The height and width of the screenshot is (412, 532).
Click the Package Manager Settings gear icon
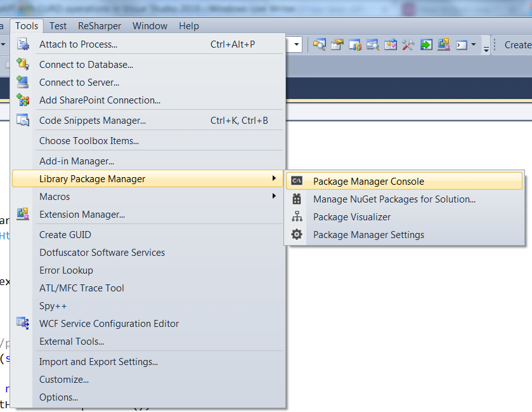297,235
